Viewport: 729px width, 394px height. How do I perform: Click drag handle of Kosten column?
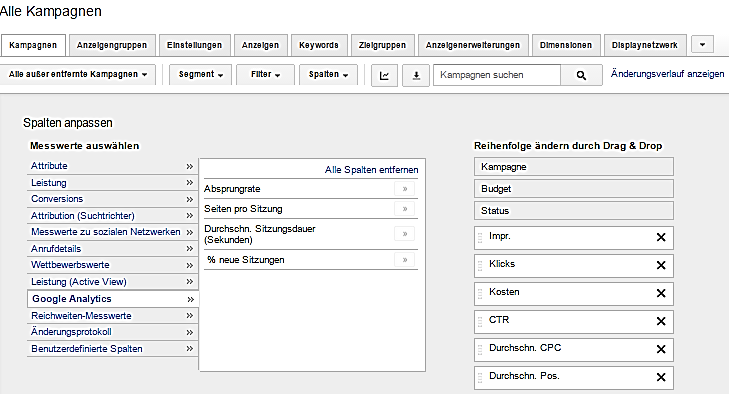(x=480, y=294)
